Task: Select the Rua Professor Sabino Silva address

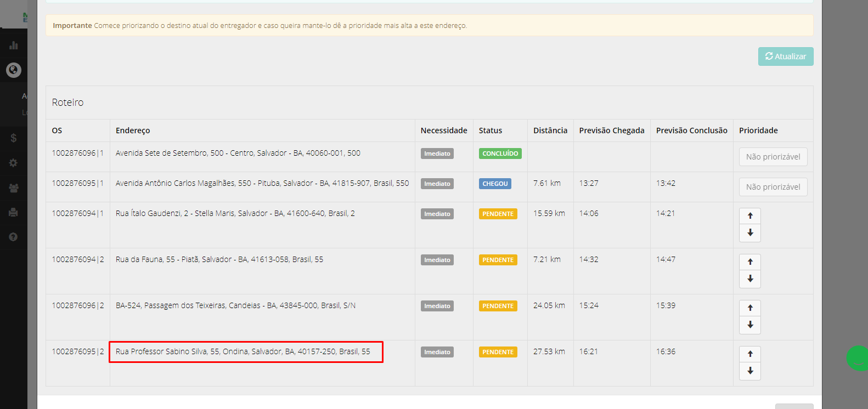Action: pyautogui.click(x=243, y=351)
